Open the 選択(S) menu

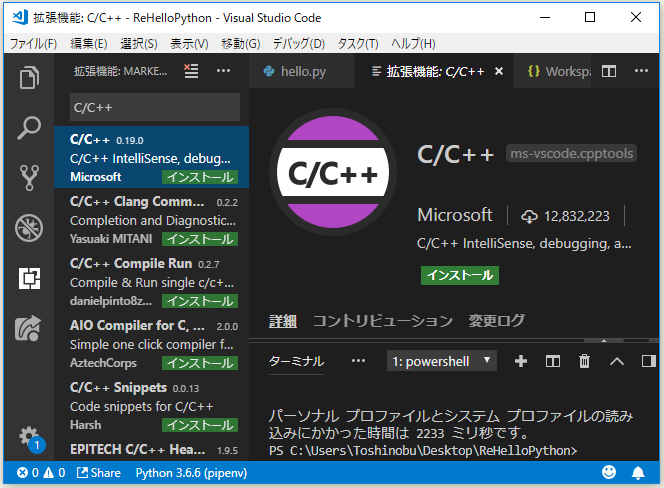tap(138, 44)
